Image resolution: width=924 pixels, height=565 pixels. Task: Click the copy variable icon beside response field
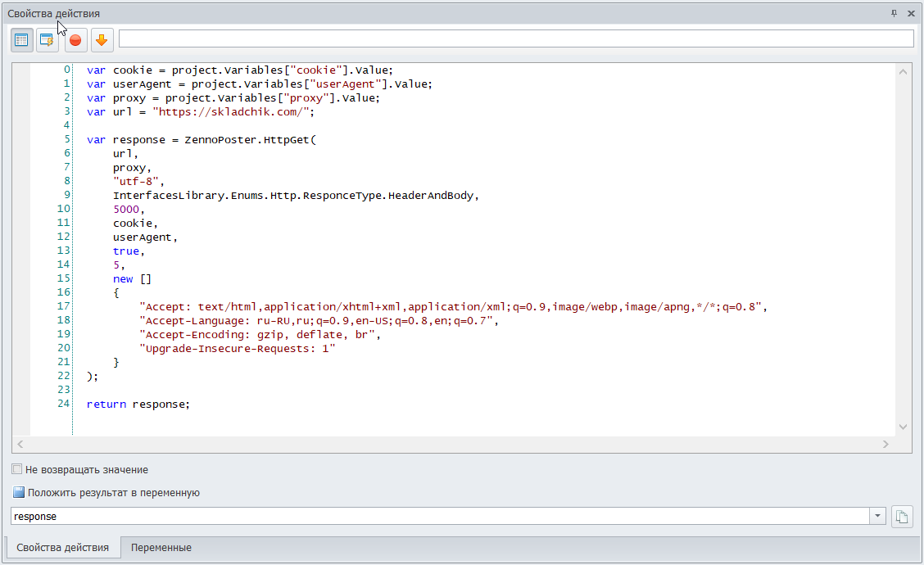(902, 517)
